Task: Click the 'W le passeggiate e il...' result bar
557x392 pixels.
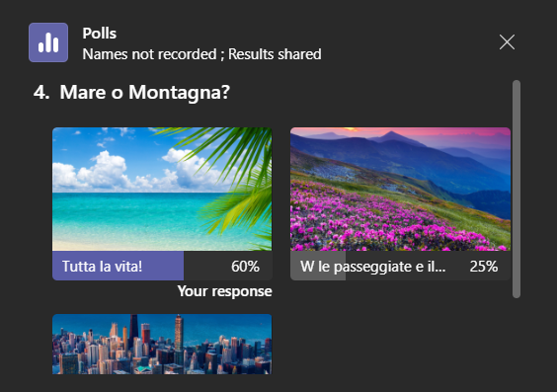Action: [x=400, y=266]
